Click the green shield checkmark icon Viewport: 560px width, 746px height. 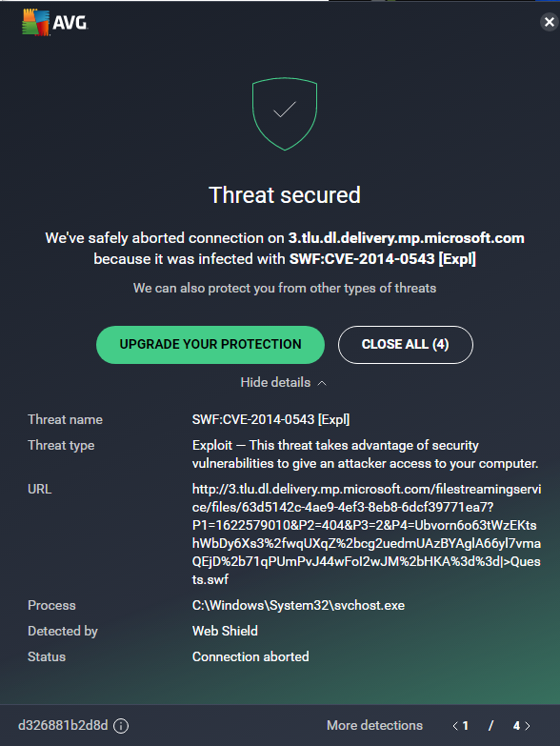284,113
